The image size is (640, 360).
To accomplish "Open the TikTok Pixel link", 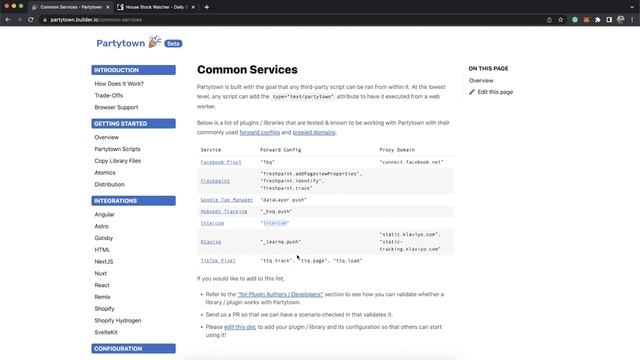I will click(218, 261).
